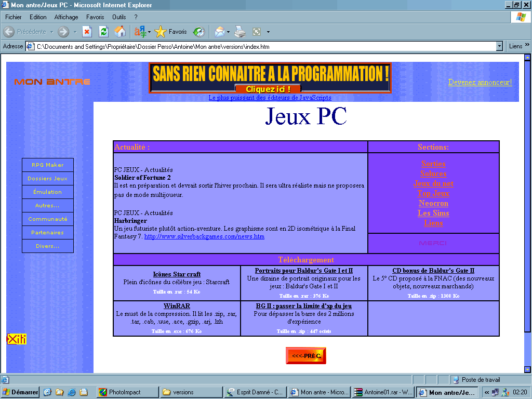Open the Sorties section link
The image size is (532, 399).
(x=433, y=164)
